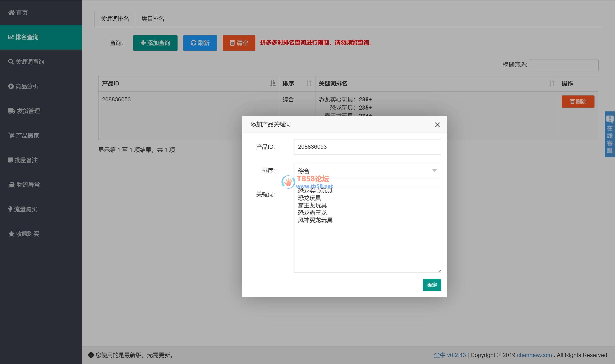The height and width of the screenshot is (364, 615).
Task: Click the info icon in the status bar
Action: [91, 355]
